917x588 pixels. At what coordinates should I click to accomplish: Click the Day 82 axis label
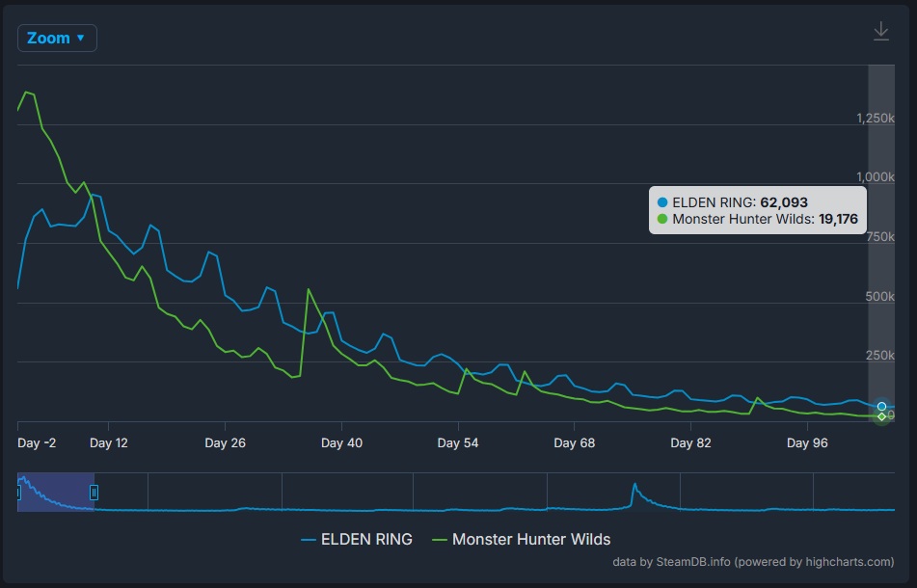point(690,443)
